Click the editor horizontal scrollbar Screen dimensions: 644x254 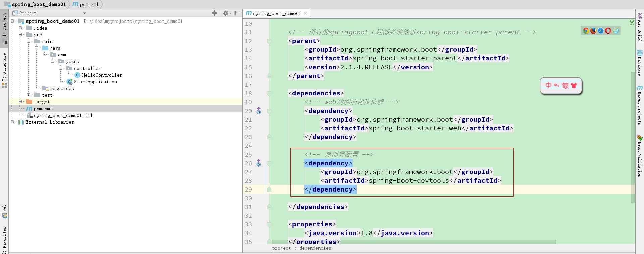pyautogui.click(x=414, y=242)
